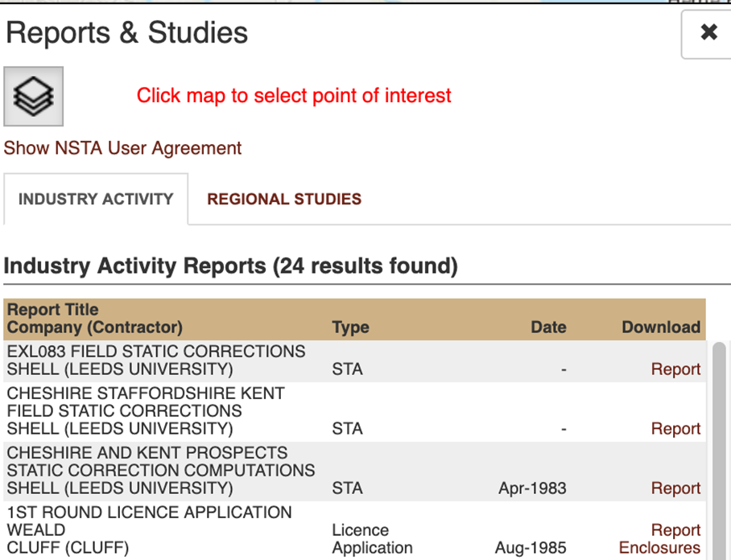
Task: Switch to the Industry Activity tab
Action: [96, 199]
